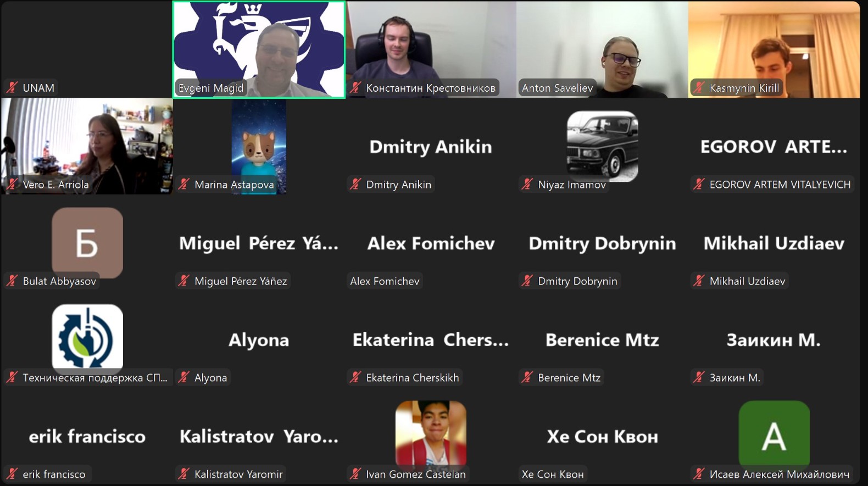Click the brown 'Б' avatar of Bulat Abbyasov
Screen dimensions: 868x486
tap(87, 243)
